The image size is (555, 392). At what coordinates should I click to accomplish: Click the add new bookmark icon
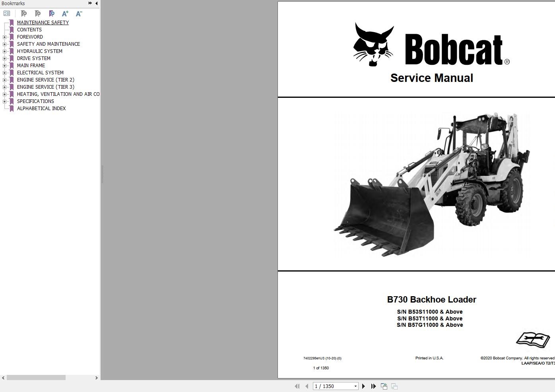click(38, 14)
